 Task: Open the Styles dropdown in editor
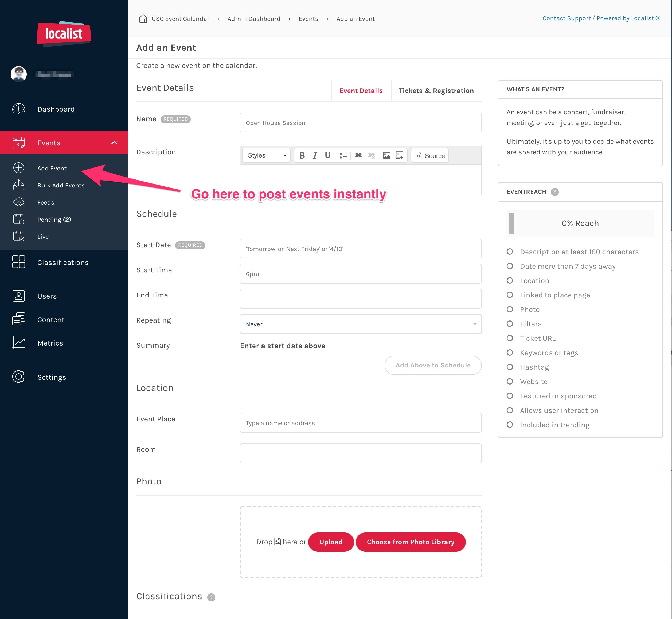(x=266, y=155)
